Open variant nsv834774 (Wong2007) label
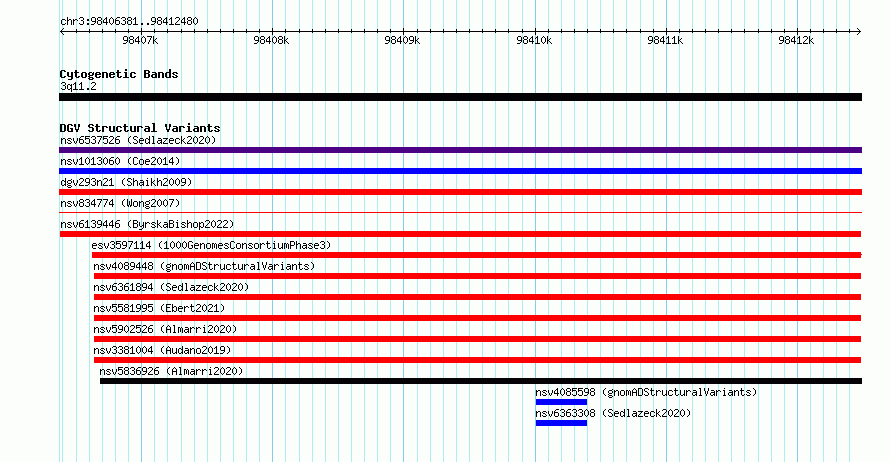The width and height of the screenshot is (890, 462). pyautogui.click(x=120, y=203)
